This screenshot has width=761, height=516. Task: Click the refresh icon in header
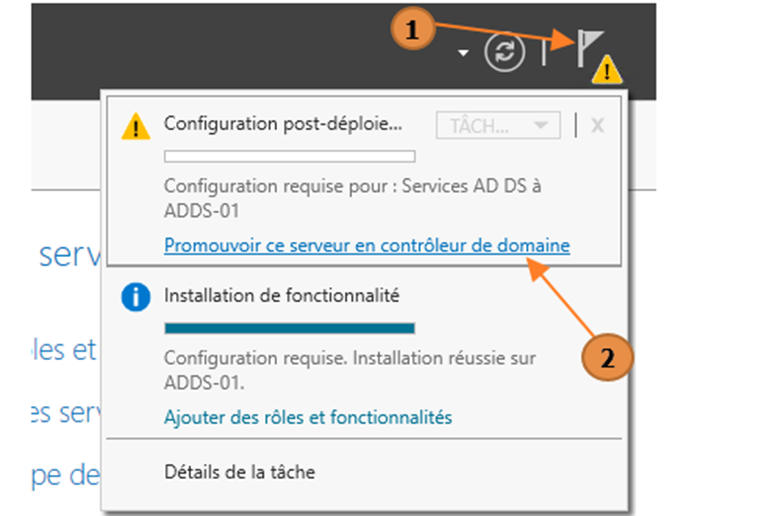pyautogui.click(x=504, y=52)
